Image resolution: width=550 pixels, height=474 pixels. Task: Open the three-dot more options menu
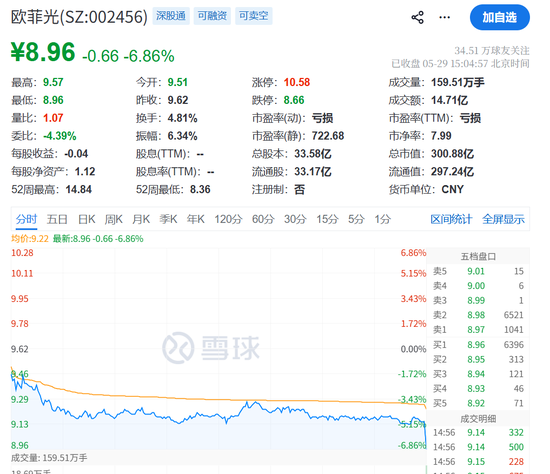point(444,17)
